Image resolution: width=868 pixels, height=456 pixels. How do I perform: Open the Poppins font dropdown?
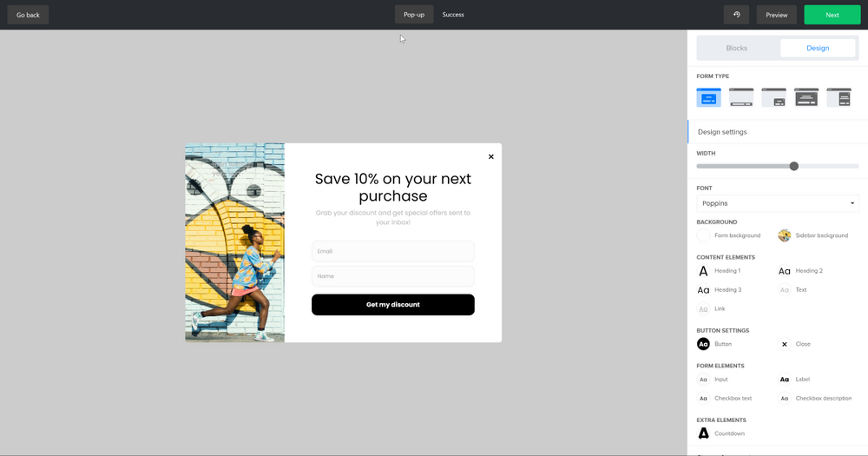(777, 203)
